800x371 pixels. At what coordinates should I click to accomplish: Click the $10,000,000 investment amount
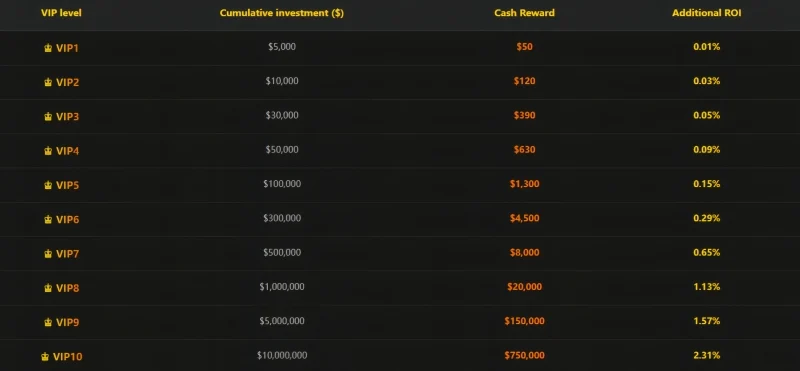coord(282,355)
